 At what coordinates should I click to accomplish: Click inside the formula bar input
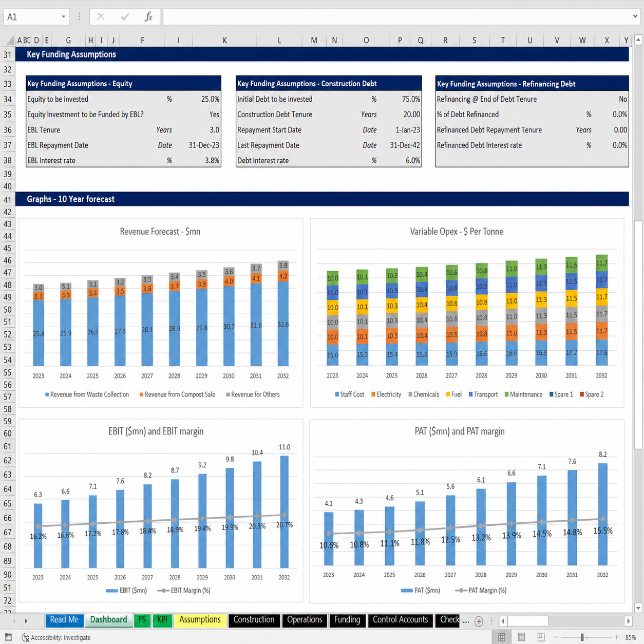coord(396,17)
